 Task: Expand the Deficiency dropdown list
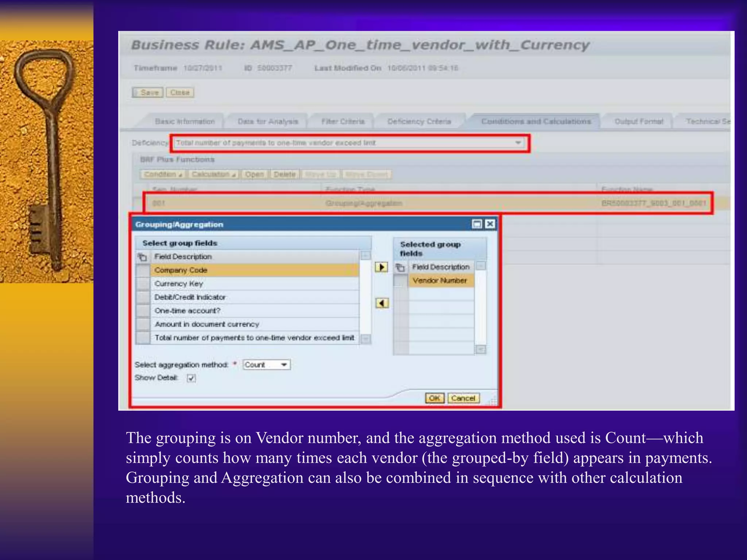tap(518, 143)
